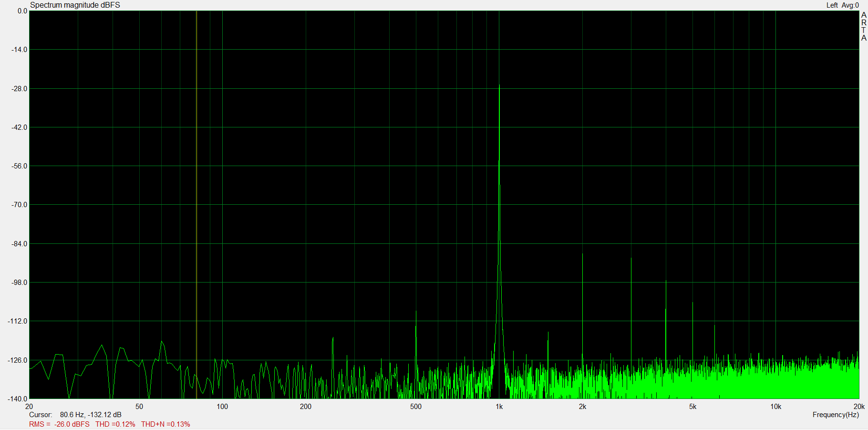
Task: Click the 'Left Avg:0' channel label
Action: 843,5
